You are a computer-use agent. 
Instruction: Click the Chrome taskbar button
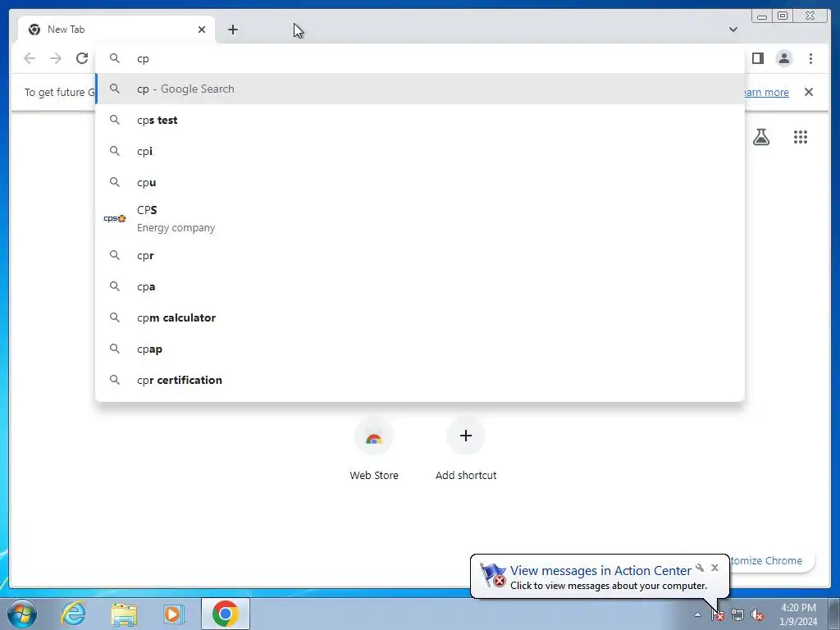[x=226, y=614]
